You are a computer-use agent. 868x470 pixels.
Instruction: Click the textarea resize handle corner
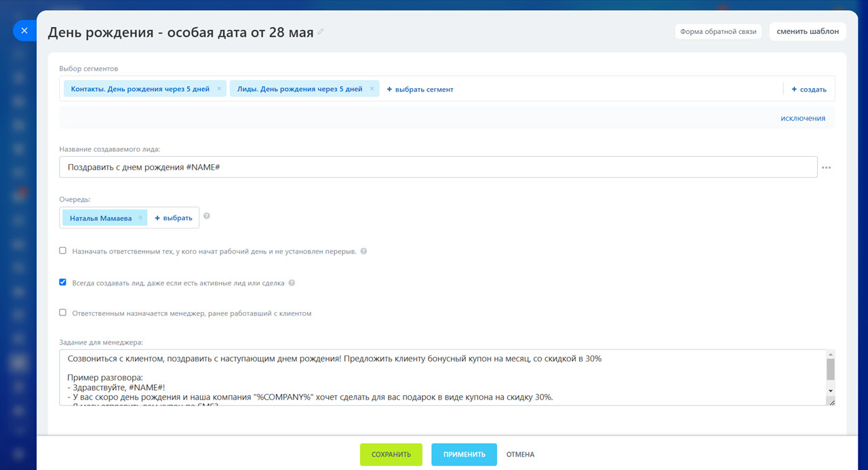click(831, 402)
